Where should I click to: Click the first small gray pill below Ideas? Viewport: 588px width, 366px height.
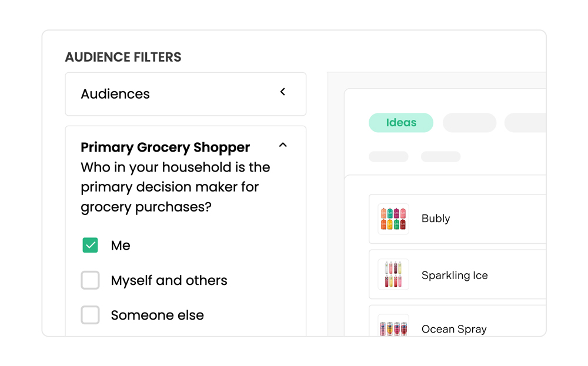(x=388, y=157)
